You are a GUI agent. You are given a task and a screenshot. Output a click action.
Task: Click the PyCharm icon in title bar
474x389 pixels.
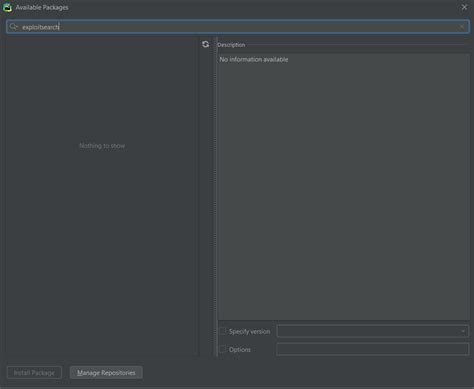click(7, 7)
